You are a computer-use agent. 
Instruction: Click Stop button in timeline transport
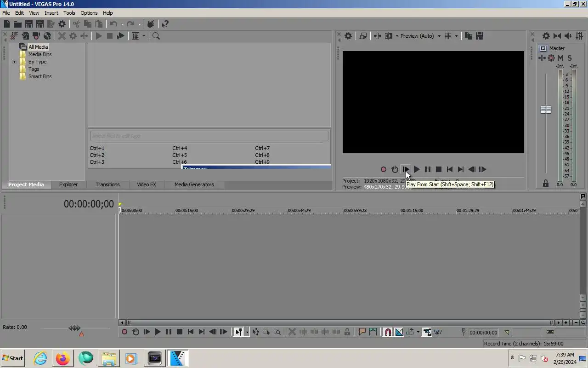pos(180,332)
